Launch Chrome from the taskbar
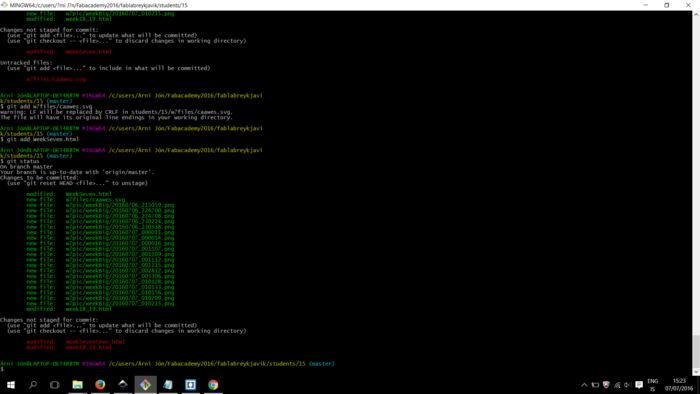 point(213,385)
